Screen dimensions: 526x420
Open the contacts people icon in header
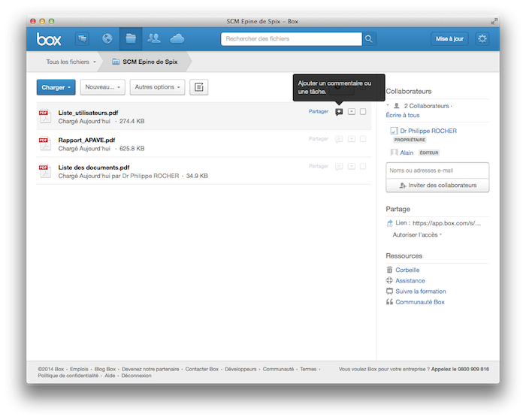(154, 38)
